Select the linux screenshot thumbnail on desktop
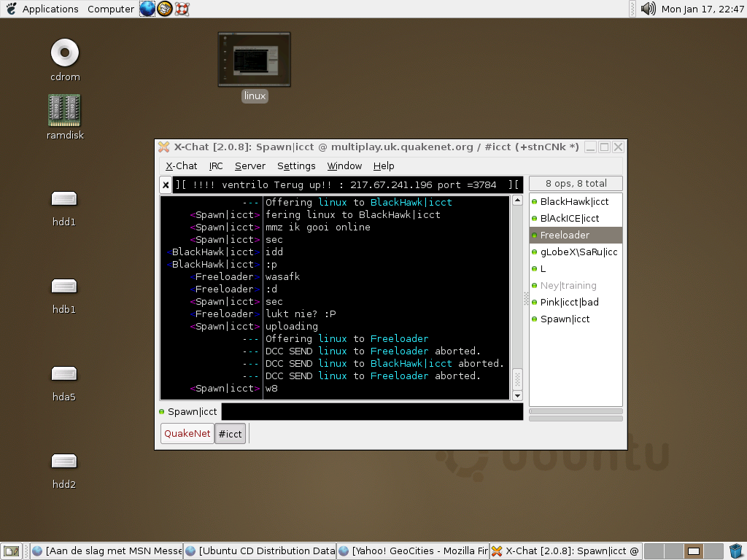This screenshot has width=747, height=560. click(x=254, y=60)
